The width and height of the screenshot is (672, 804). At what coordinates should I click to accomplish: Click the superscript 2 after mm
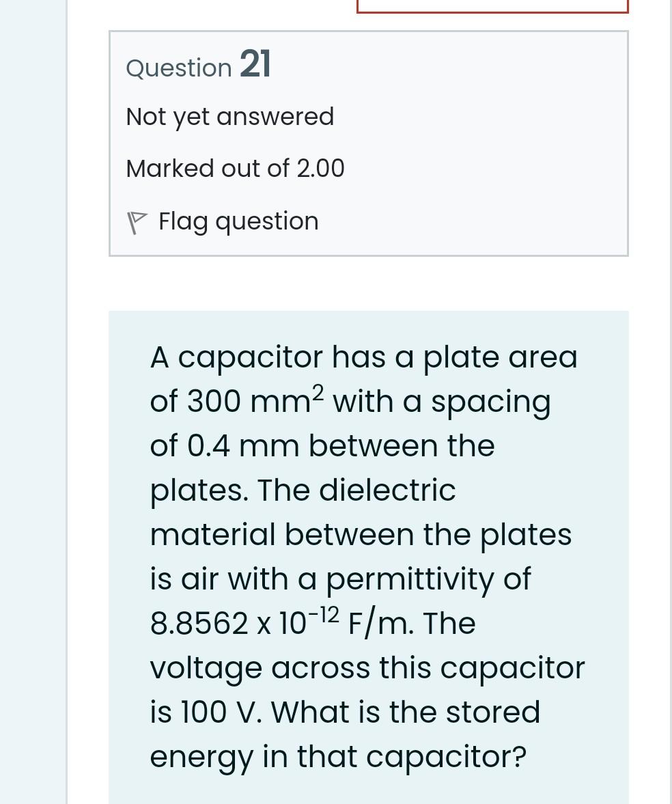click(318, 393)
